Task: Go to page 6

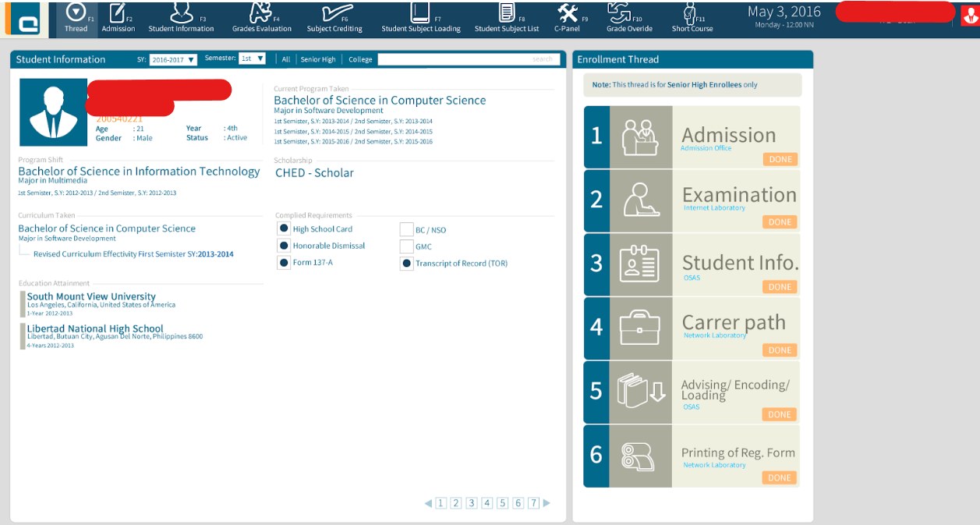Action: [518, 503]
